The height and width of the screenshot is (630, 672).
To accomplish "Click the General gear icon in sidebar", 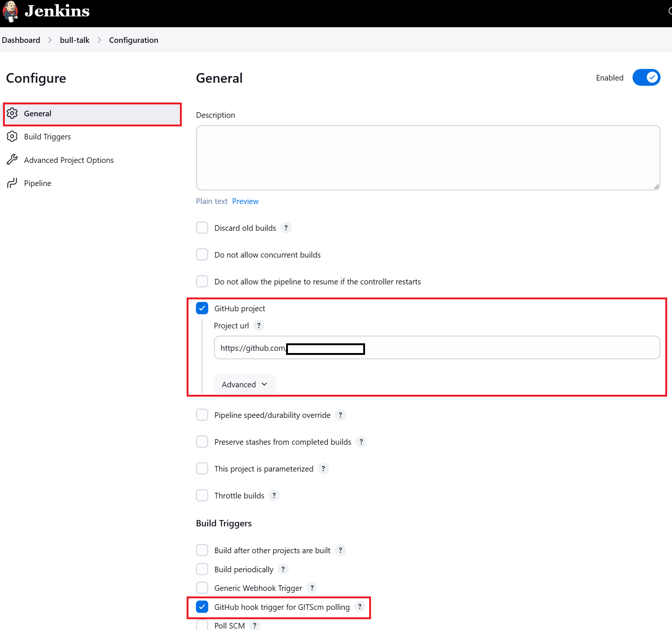I will 12,113.
